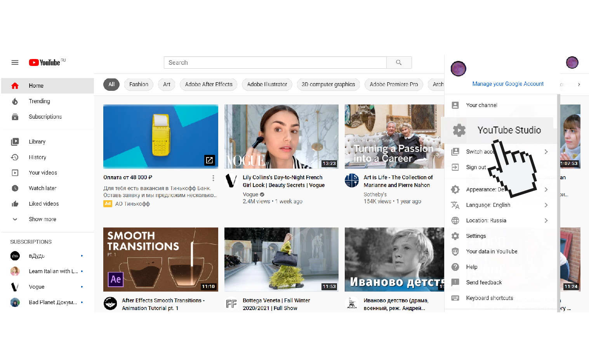The image size is (589, 364).
Task: Select the Fashion filter chip
Action: [x=139, y=84]
